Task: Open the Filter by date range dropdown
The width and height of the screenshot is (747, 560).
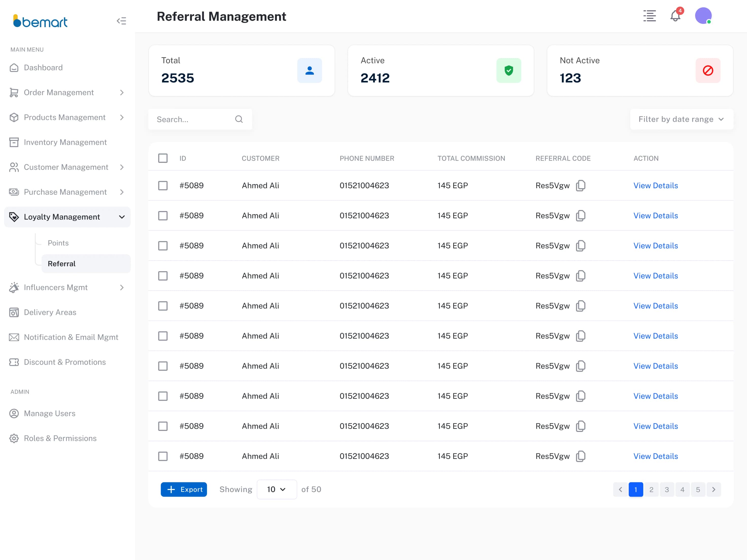Action: [682, 119]
